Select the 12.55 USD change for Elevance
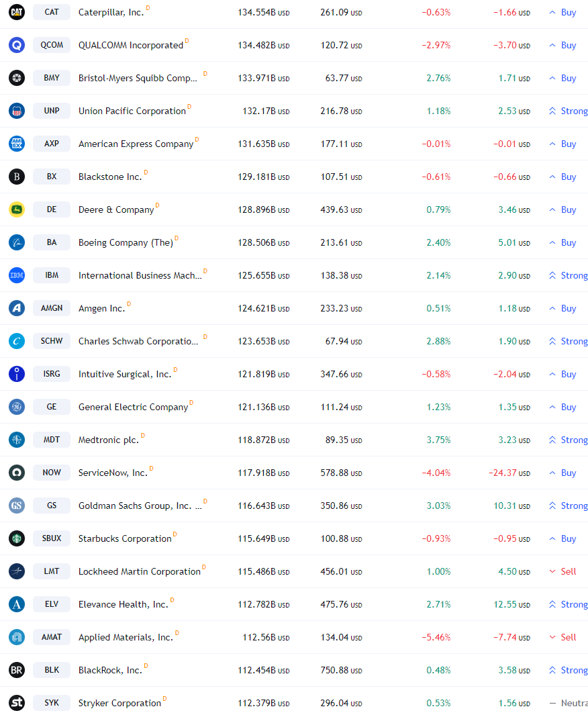Screen dimensions: 588x719 [x=512, y=604]
